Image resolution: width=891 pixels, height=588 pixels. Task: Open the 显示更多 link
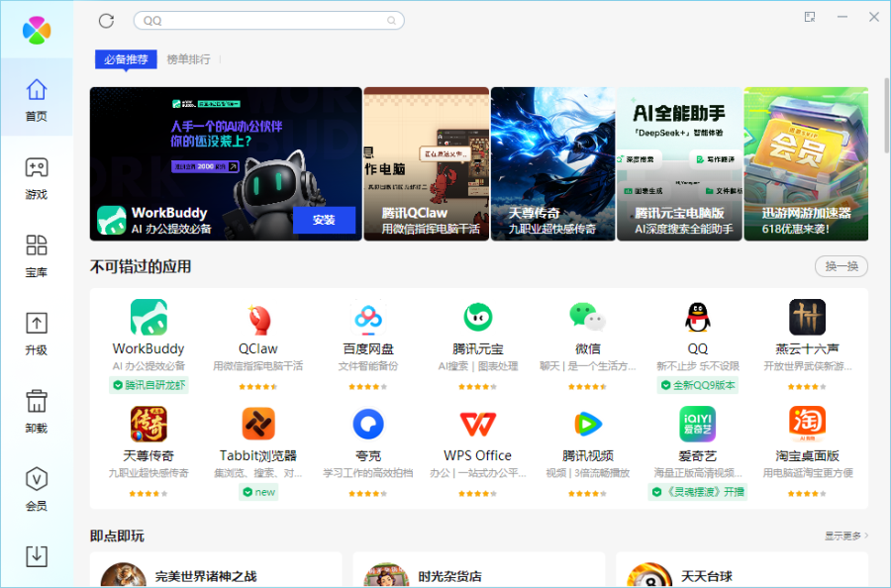click(x=846, y=536)
